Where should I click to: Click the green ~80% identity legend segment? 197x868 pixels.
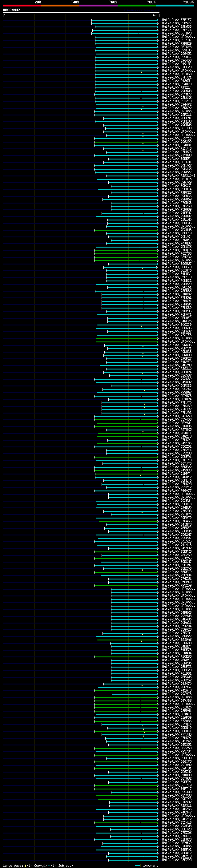point(137,6)
